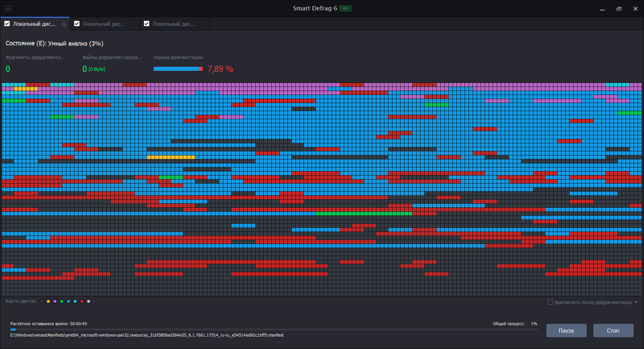Click the Общий процесс: 1% text

(x=515, y=324)
